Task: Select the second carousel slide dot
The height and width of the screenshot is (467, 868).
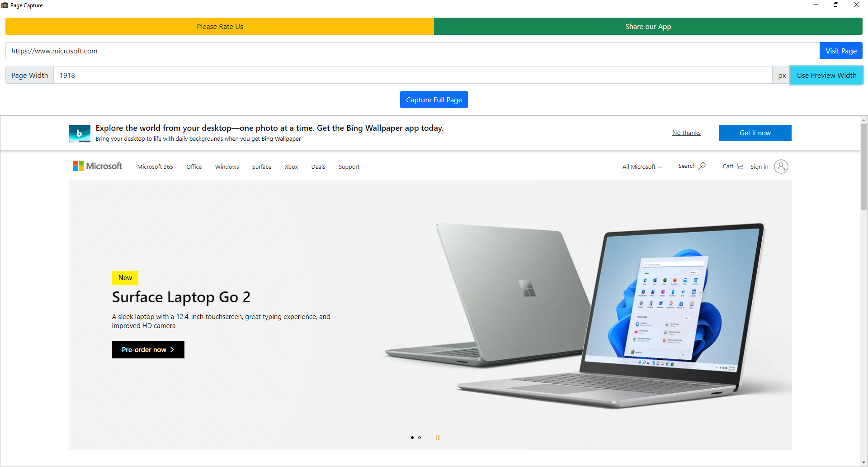Action: point(420,438)
